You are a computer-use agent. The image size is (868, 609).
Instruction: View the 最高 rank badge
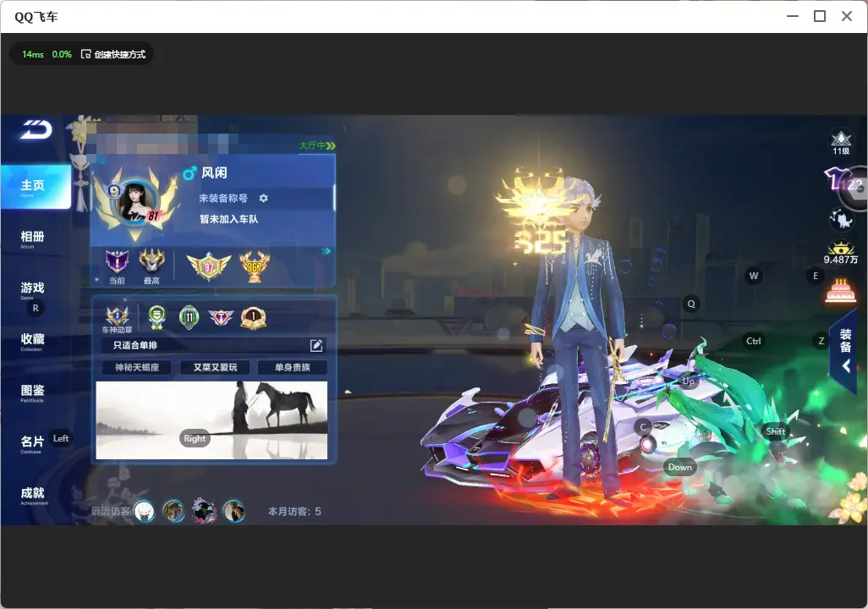pos(151,261)
